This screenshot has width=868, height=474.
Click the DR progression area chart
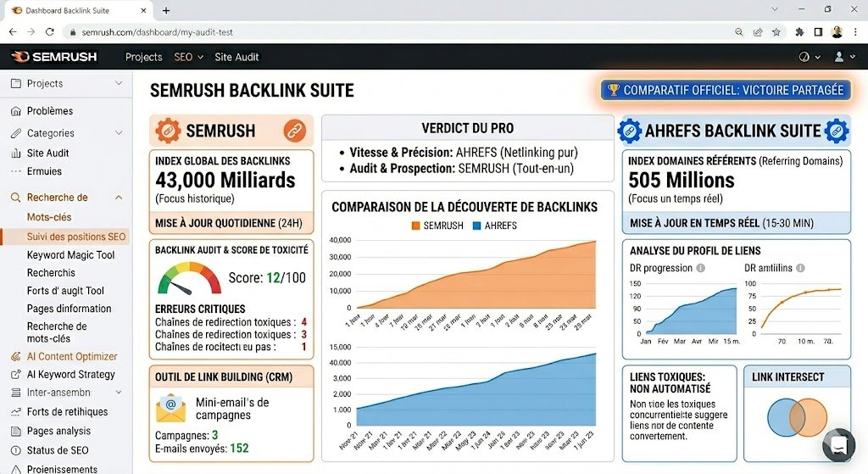point(690,311)
